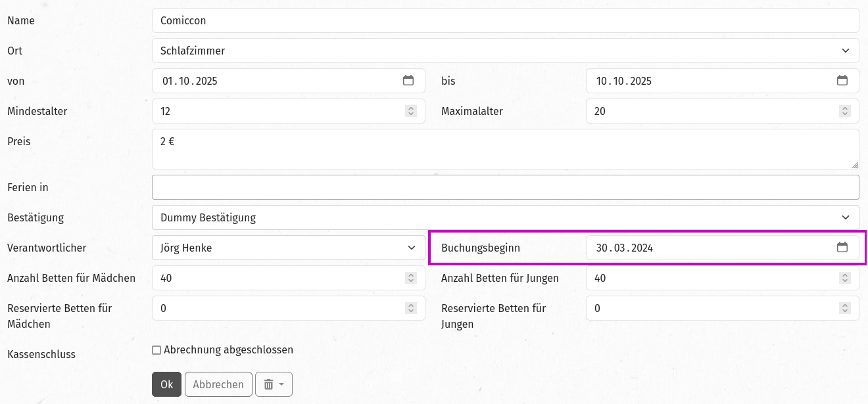Click the Abbrechen button
868x404 pixels.
[x=218, y=384]
